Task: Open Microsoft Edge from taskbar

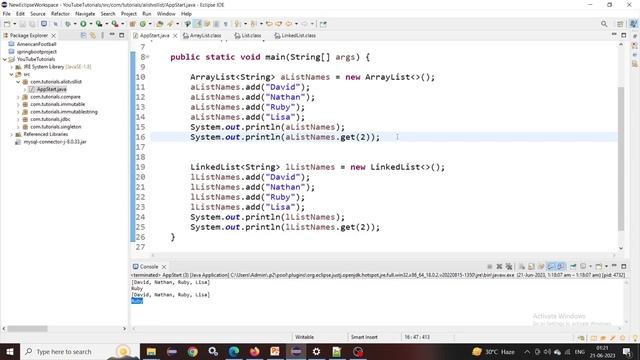Action: click(x=234, y=351)
